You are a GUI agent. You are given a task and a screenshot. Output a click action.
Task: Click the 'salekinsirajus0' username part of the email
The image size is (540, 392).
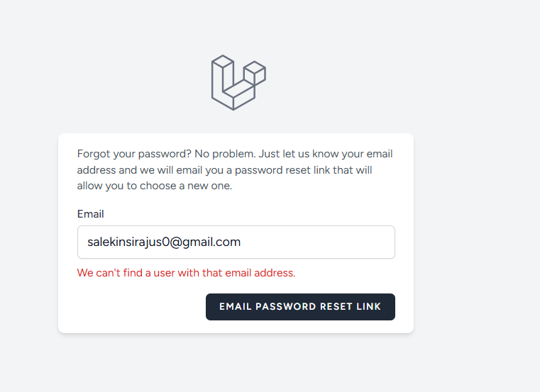[125, 242]
